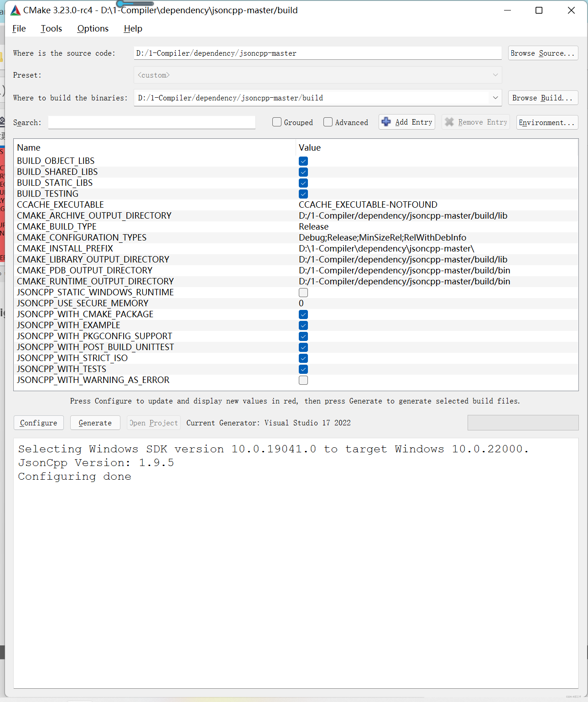The width and height of the screenshot is (588, 702).
Task: Enable the Advanced checkbox
Action: click(328, 122)
